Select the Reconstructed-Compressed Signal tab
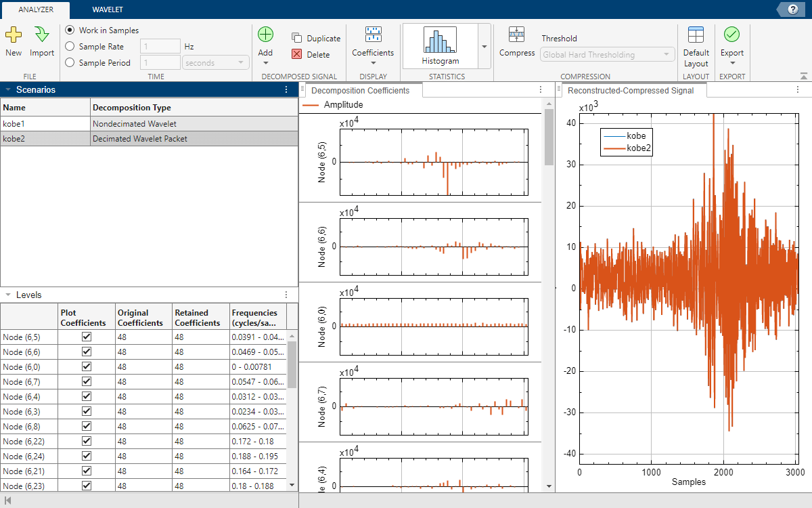This screenshot has width=812, height=508. pos(630,90)
